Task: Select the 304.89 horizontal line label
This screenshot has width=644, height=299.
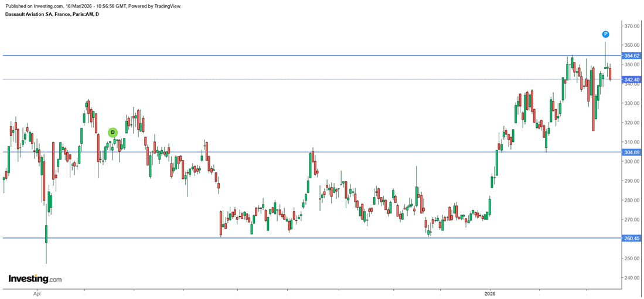Action: point(632,152)
